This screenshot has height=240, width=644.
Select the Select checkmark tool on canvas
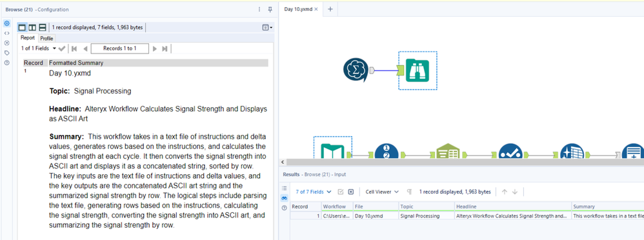pyautogui.click(x=510, y=151)
